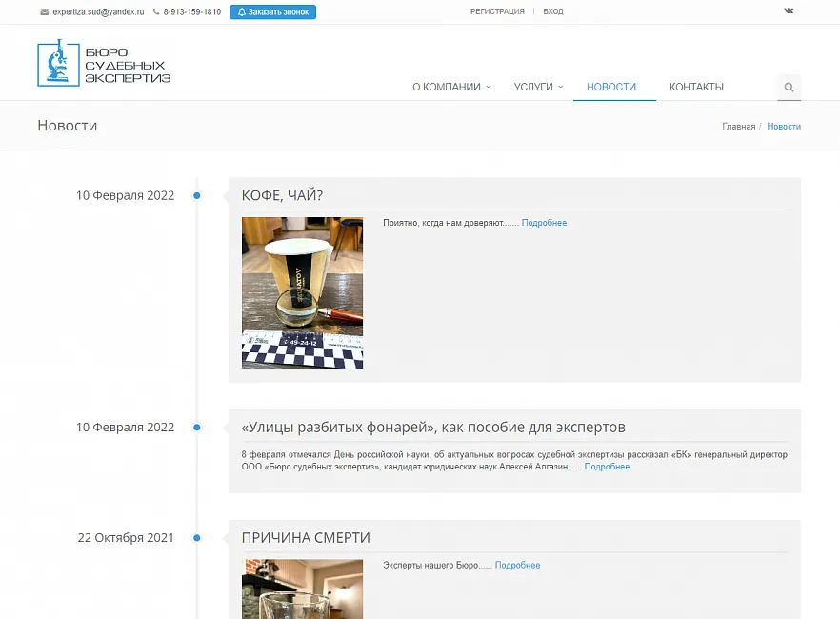Click the date text 22 Октября 2021
Viewport: 840px width, 619px height.
pos(126,538)
